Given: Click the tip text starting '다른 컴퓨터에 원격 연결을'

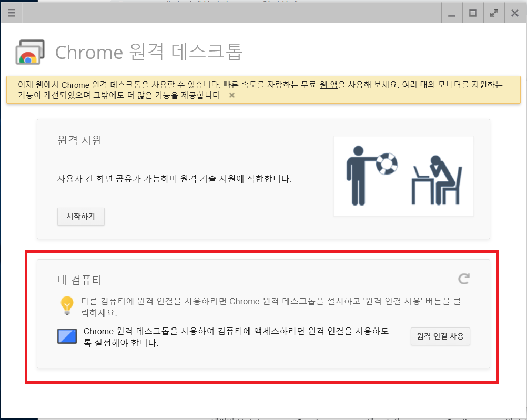Looking at the screenshot, I should 271,307.
